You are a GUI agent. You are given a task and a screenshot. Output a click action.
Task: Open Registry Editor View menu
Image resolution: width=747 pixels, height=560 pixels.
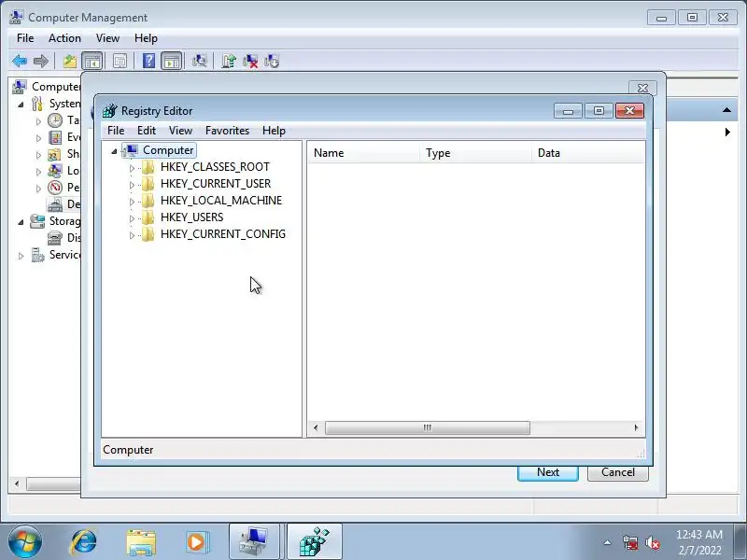pyautogui.click(x=180, y=131)
